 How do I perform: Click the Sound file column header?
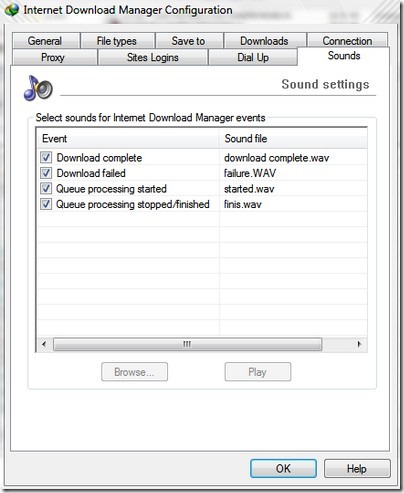pos(293,138)
